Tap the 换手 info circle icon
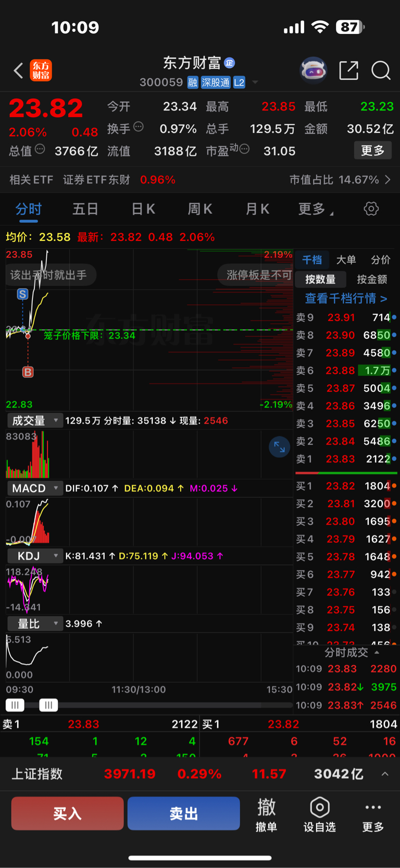The height and width of the screenshot is (868, 400). click(139, 126)
